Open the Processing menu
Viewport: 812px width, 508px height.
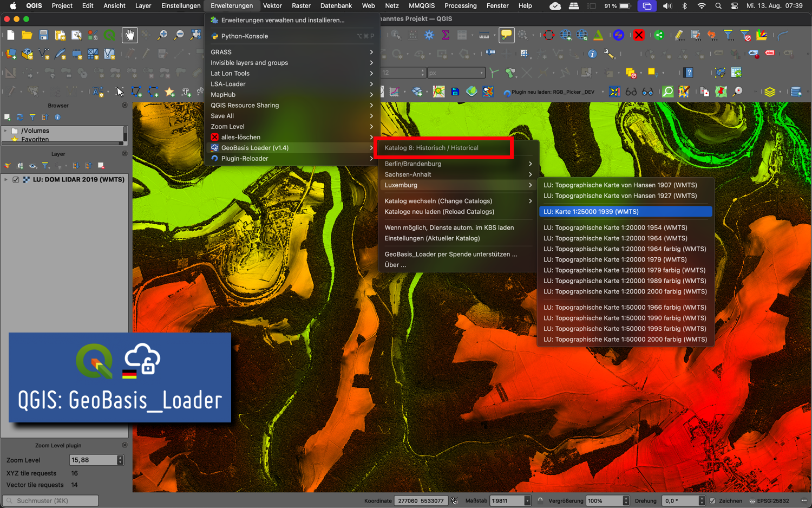tap(460, 5)
